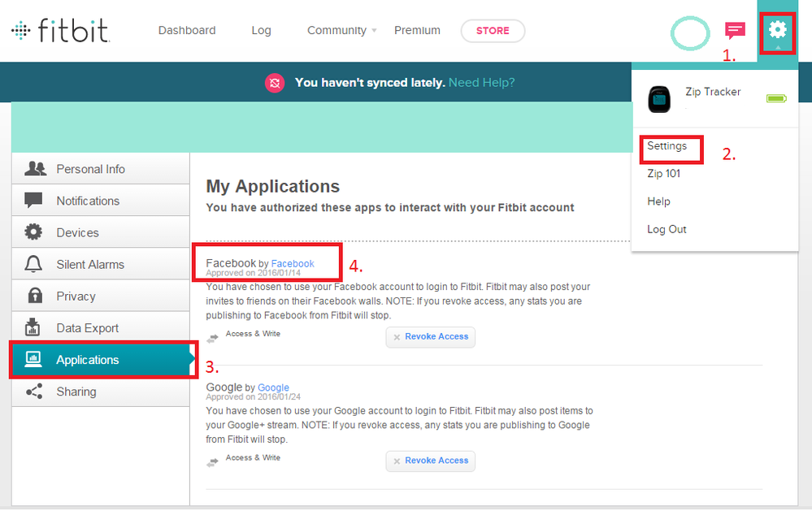The image size is (812, 515).
Task: Click the Zip Tracker device name
Action: pos(713,92)
